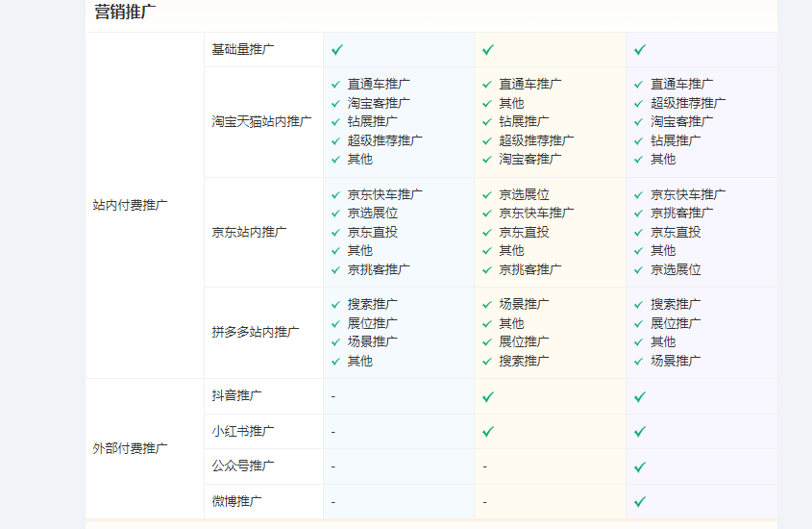812x529 pixels.
Task: Click the 淘宝天猫站内推广 row label
Action: point(261,122)
